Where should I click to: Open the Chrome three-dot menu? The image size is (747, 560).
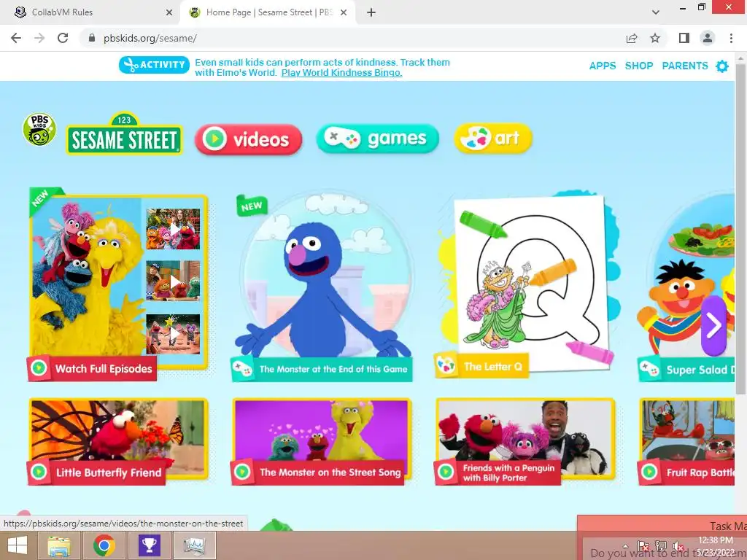point(731,38)
